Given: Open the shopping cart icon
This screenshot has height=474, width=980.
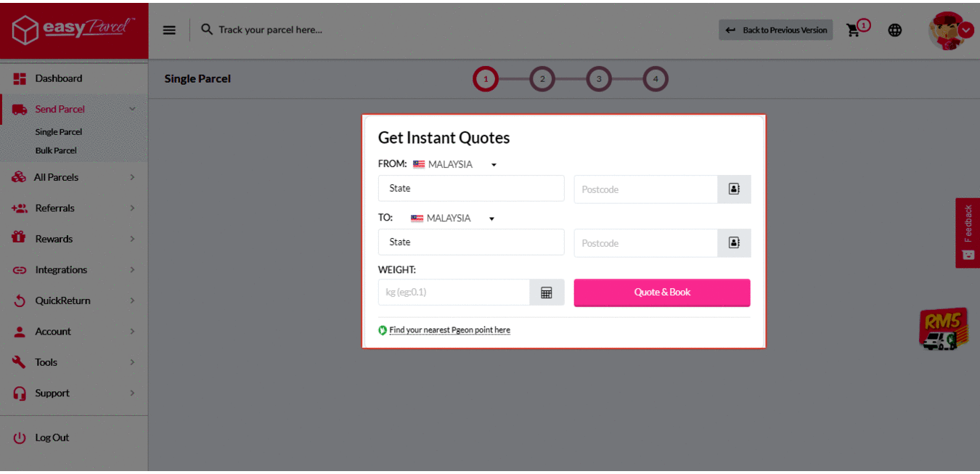Looking at the screenshot, I should pyautogui.click(x=854, y=30).
